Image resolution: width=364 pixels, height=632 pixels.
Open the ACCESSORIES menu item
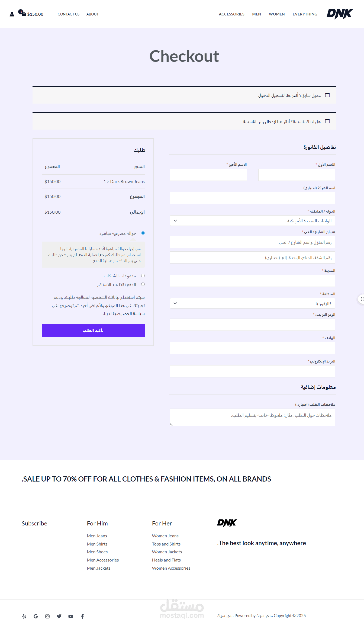pos(231,14)
